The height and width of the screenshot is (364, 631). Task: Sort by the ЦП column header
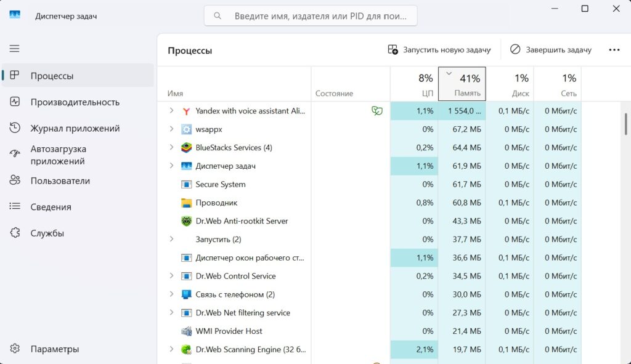[x=414, y=84]
